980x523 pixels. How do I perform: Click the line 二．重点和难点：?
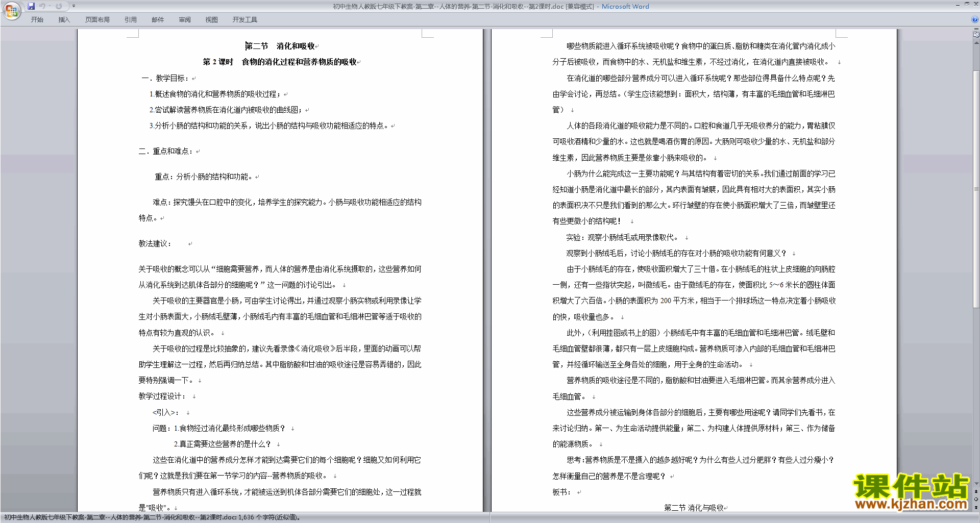[166, 151]
